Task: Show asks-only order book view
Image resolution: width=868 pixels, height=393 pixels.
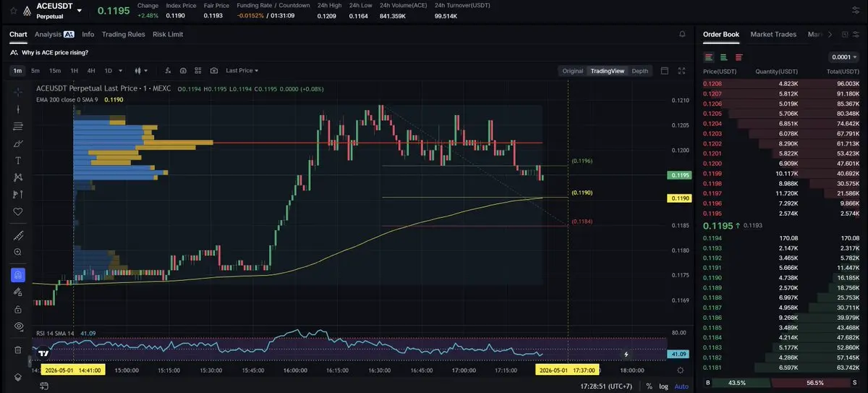Action: point(739,57)
